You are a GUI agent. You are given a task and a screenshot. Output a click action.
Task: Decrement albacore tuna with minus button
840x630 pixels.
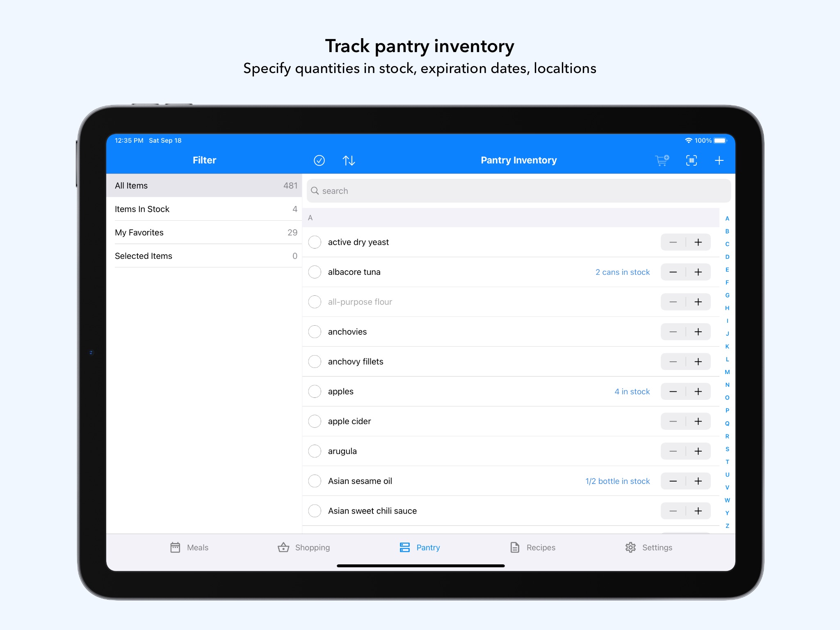pyautogui.click(x=673, y=272)
